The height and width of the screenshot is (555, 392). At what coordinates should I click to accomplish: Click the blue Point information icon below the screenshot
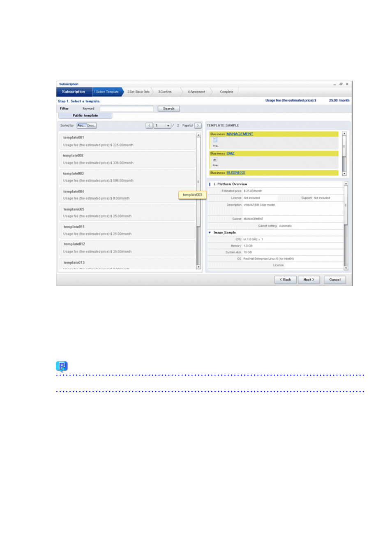[61, 366]
